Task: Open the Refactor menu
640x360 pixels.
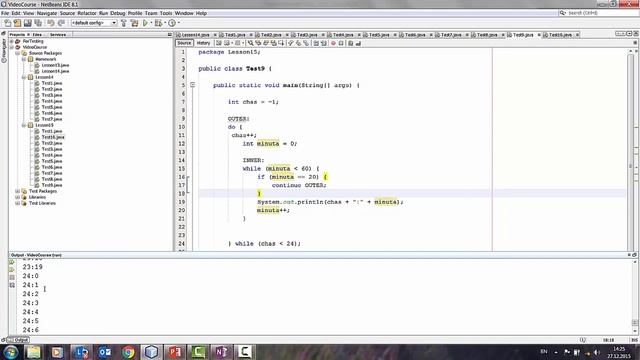Action: [x=87, y=13]
